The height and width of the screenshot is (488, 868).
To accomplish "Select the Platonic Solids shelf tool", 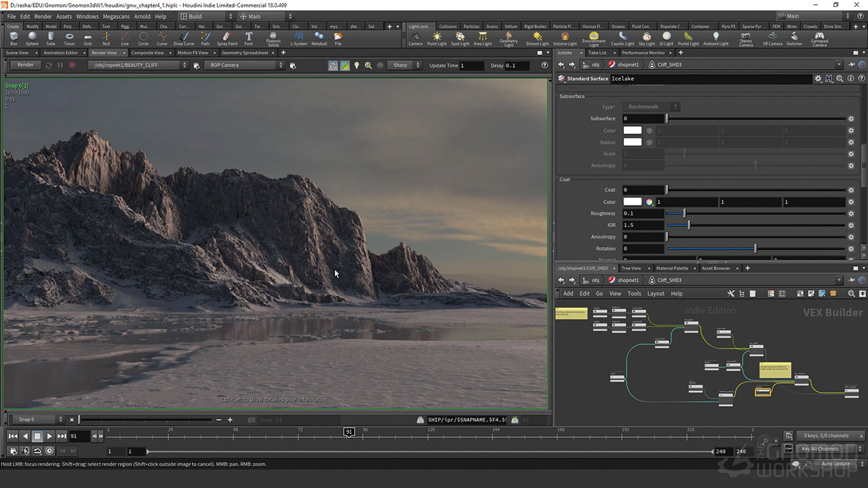I will pos(273,39).
